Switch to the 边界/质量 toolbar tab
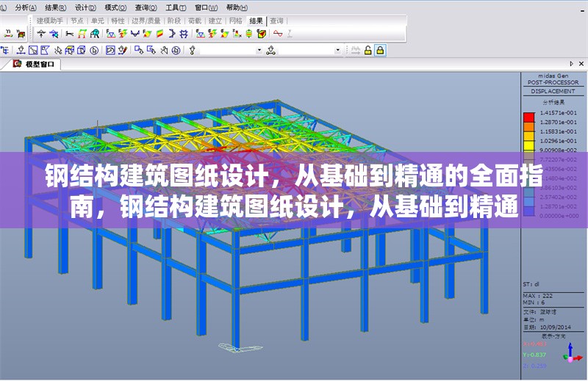 tap(146, 21)
